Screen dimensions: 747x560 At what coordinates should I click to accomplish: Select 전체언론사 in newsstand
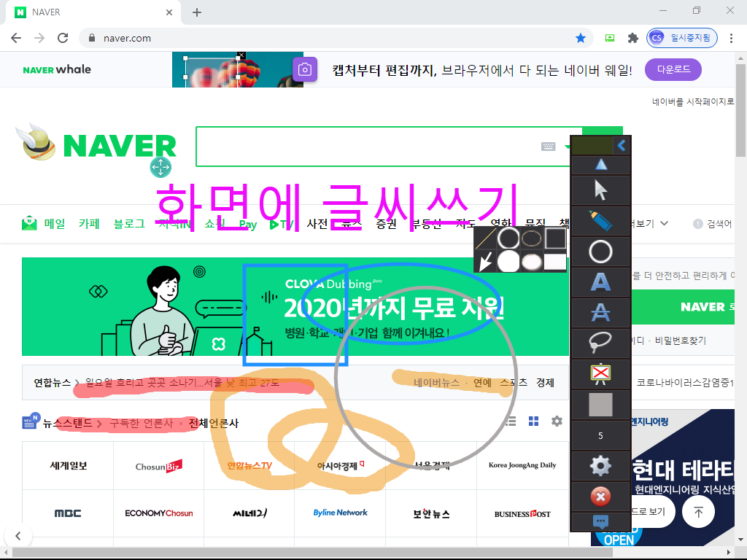point(214,424)
